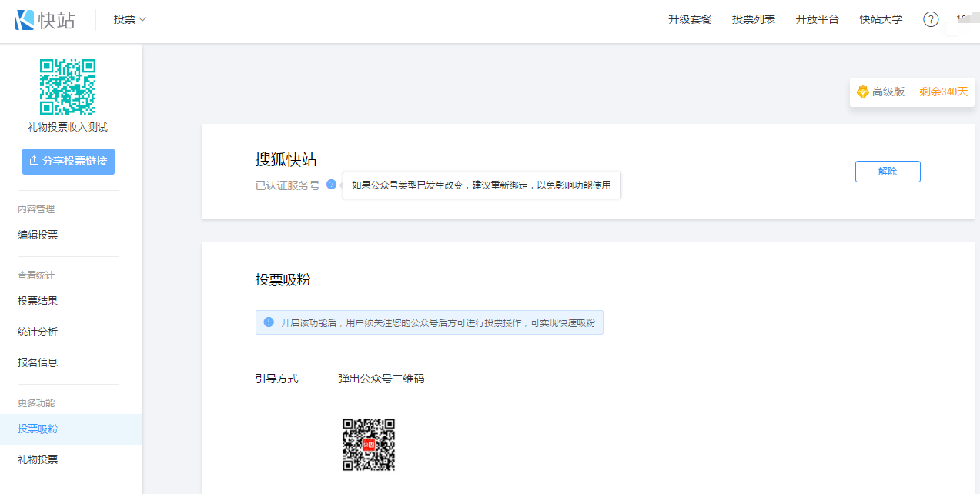The width and height of the screenshot is (980, 494).
Task: Select 报名信息 in sidebar
Action: point(38,362)
